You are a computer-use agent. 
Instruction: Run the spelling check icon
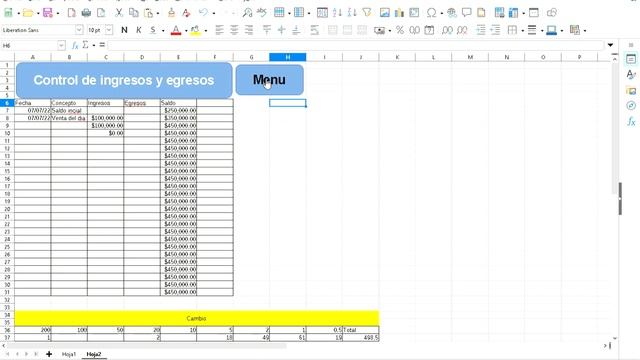pyautogui.click(x=262, y=13)
